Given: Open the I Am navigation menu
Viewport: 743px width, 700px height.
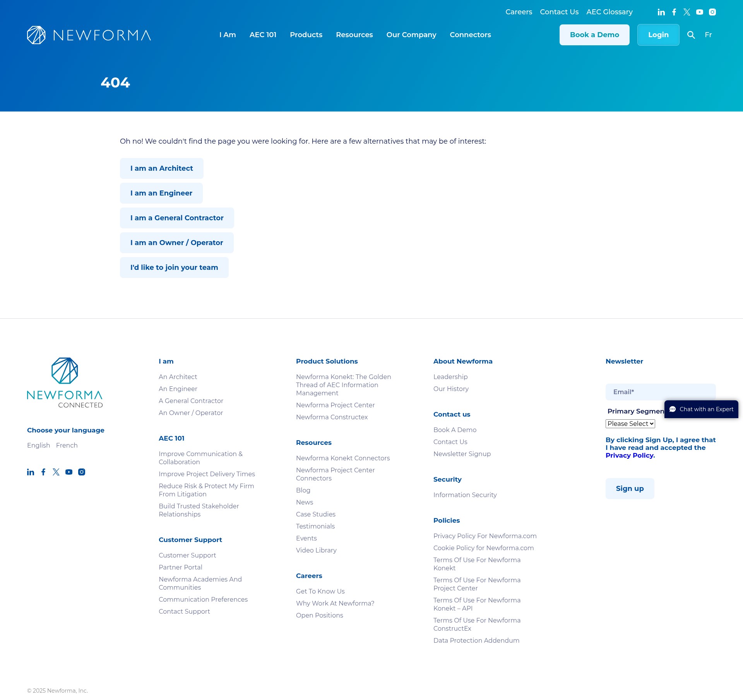Looking at the screenshot, I should [x=228, y=35].
